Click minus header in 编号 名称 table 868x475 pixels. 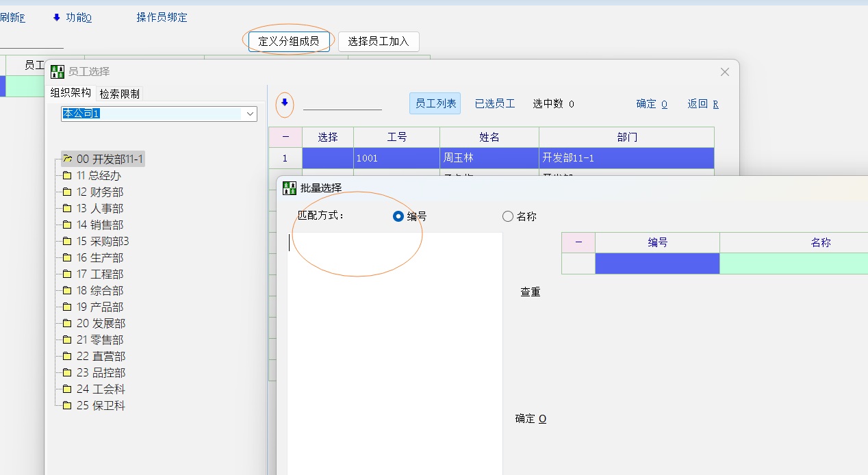tap(578, 242)
